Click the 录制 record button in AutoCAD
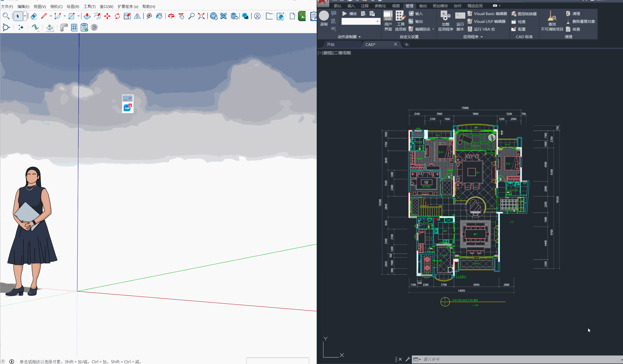 [x=324, y=18]
